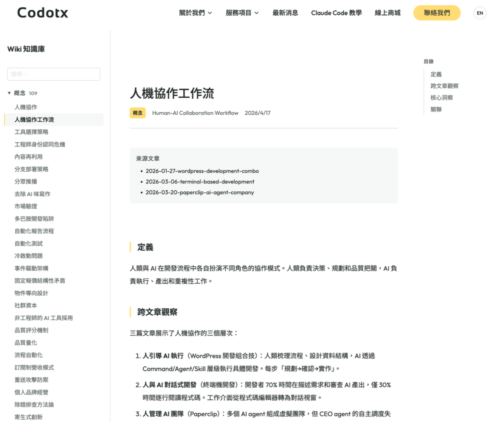Screen dimensions: 504x422
Task: Open source 2026-03-20-paperclip-ai-agent-company
Action: coord(200,192)
